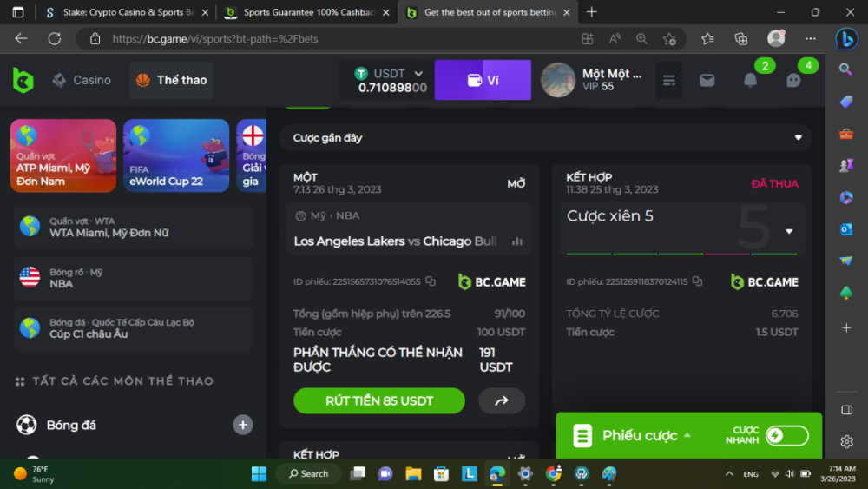Image resolution: width=868 pixels, height=489 pixels.
Task: Expand the Bóng đá sport with plus
Action: click(243, 425)
